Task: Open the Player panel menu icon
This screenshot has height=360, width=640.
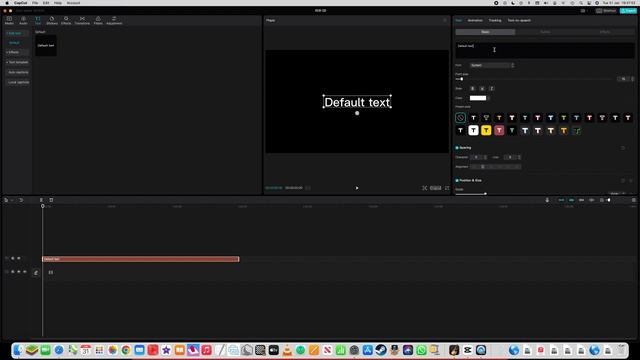Action: [x=445, y=20]
